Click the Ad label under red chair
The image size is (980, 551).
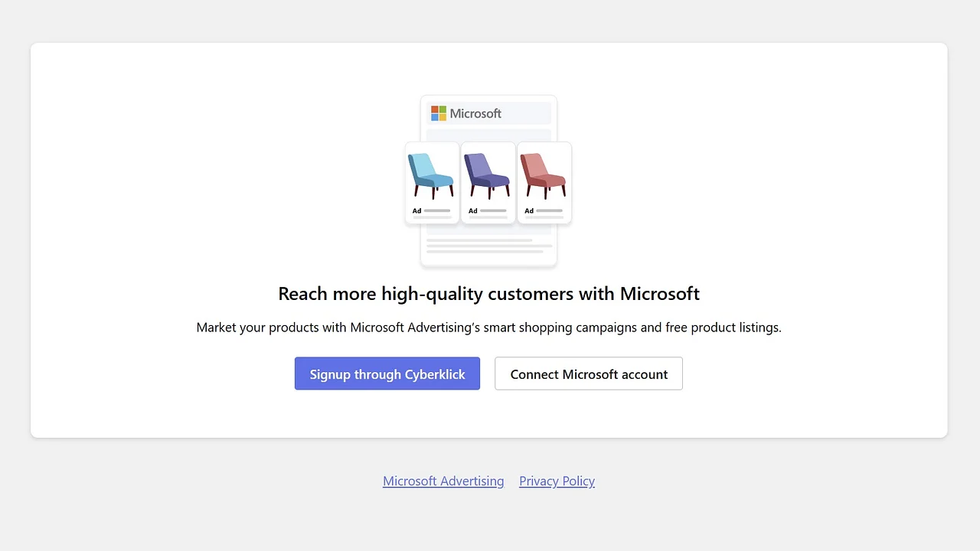528,210
